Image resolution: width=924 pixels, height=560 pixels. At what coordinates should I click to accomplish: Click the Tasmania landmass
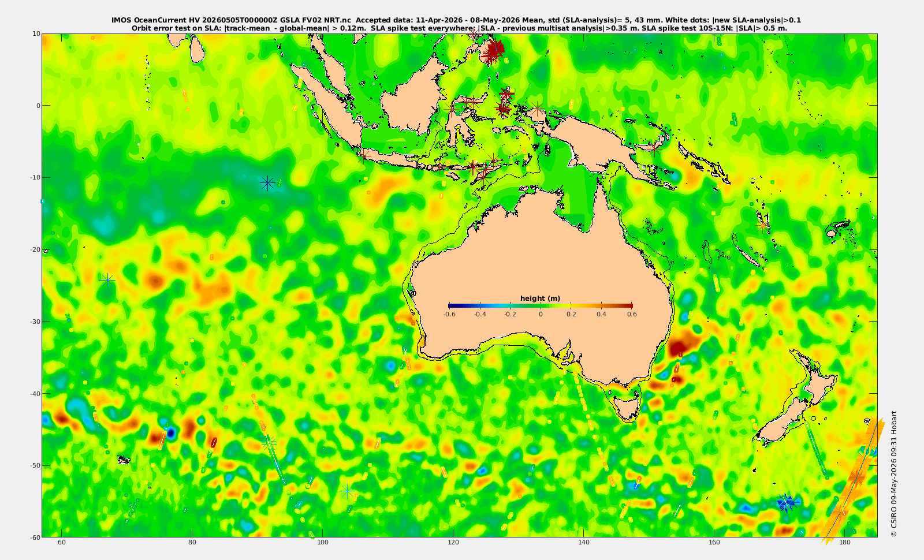[x=627, y=405]
